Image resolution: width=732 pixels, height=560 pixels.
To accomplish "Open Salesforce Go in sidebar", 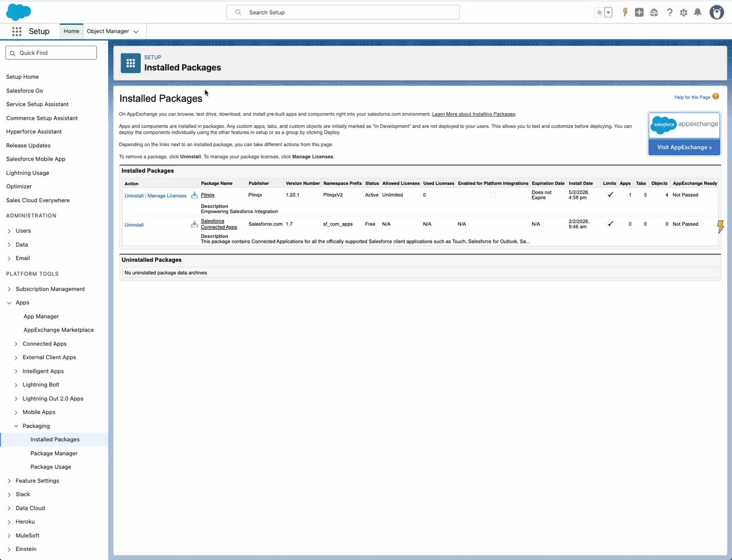I will [25, 90].
